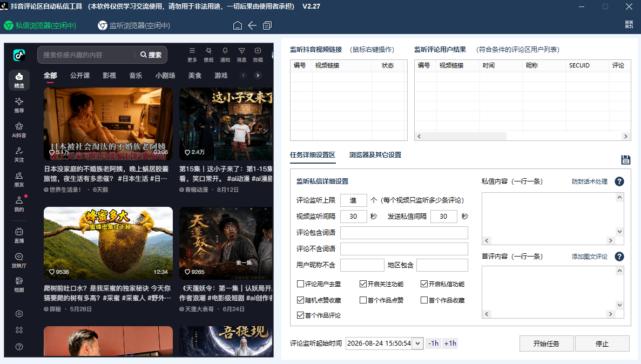Open 放映厅 in Douyin sidebar
641x364 pixels.
tap(19, 260)
